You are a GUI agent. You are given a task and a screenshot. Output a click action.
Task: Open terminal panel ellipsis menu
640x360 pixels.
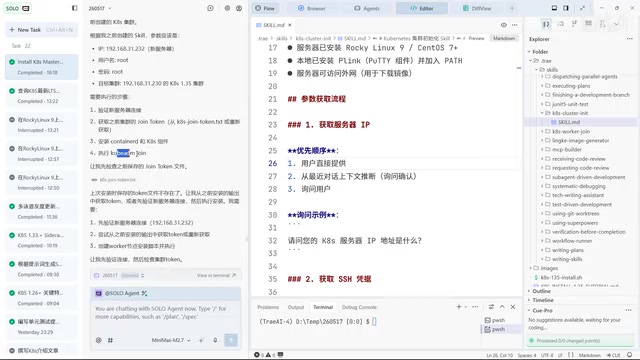coord(475,307)
